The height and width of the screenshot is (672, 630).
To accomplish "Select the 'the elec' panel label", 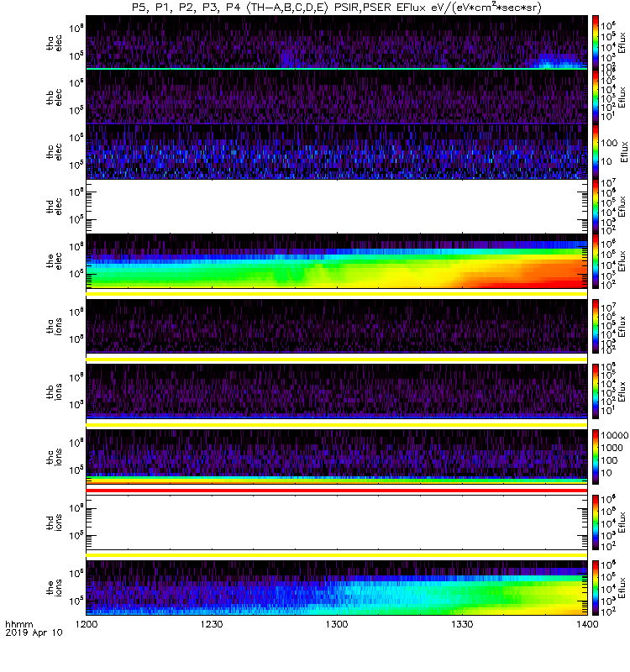I will (x=54, y=261).
